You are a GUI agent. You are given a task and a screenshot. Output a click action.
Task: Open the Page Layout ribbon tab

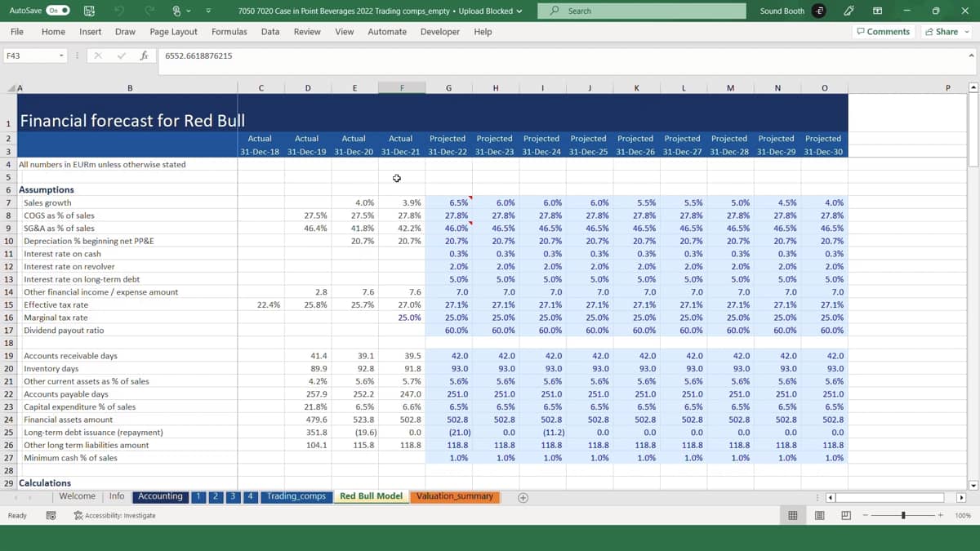point(173,32)
